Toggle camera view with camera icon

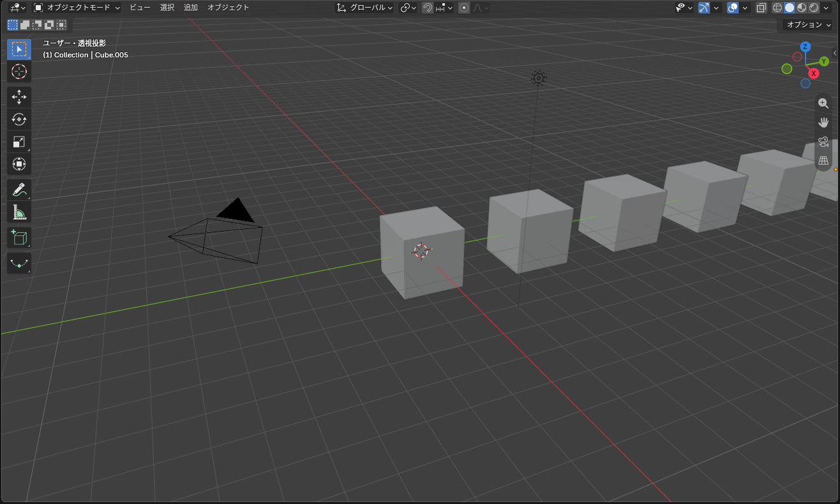[x=823, y=142]
